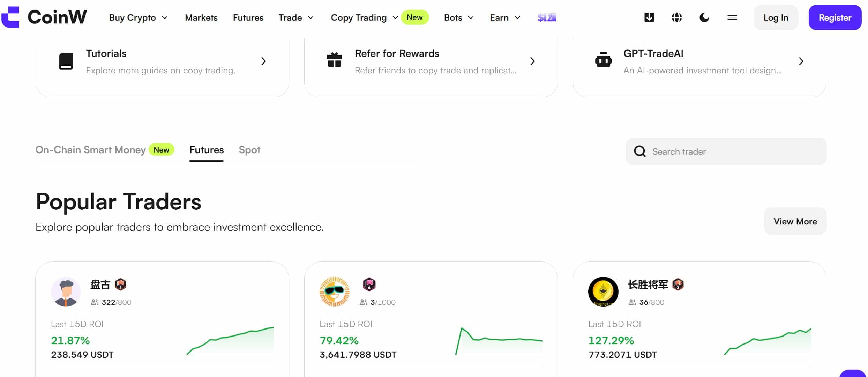
Task: Open the app download icon
Action: [x=649, y=17]
